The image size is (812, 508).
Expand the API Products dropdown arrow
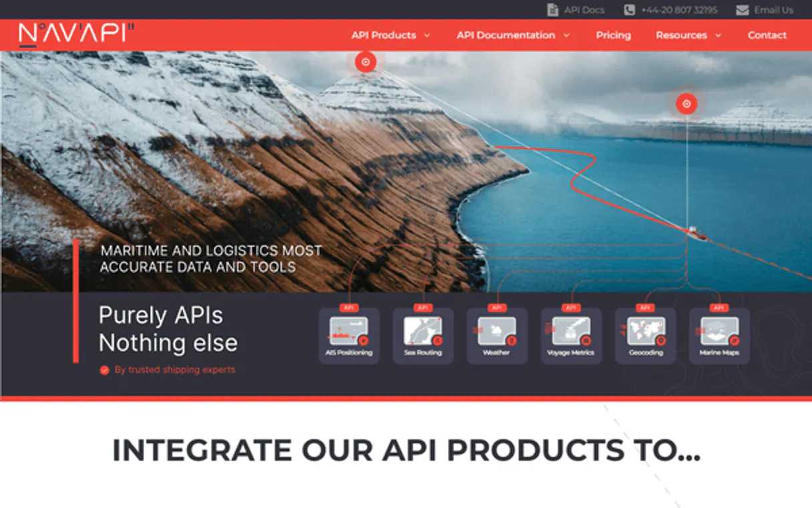tap(427, 35)
